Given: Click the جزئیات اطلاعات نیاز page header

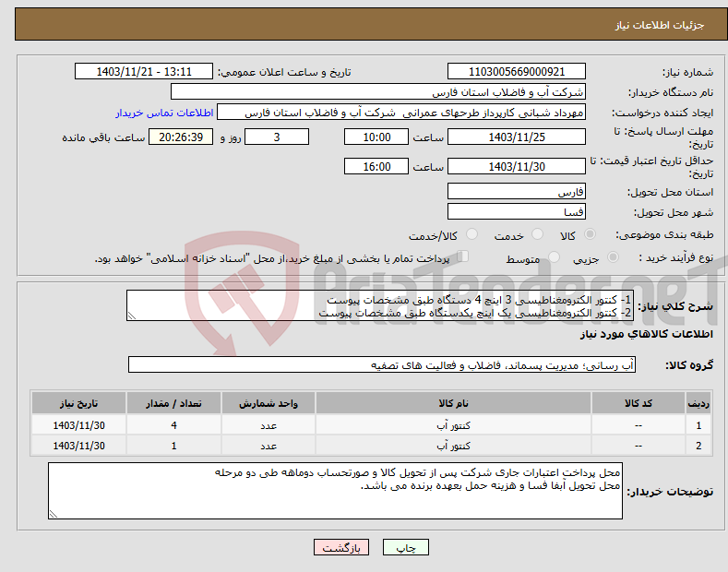Looking at the screenshot, I should pos(660,25).
